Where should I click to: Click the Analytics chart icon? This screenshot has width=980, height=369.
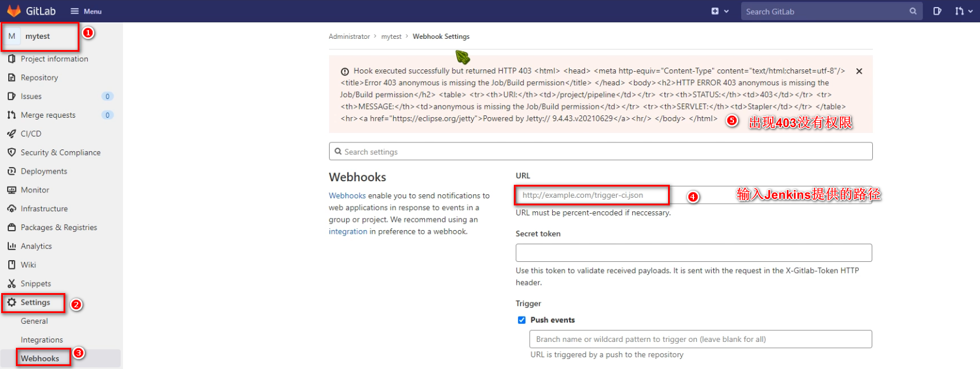pyautogui.click(x=12, y=246)
